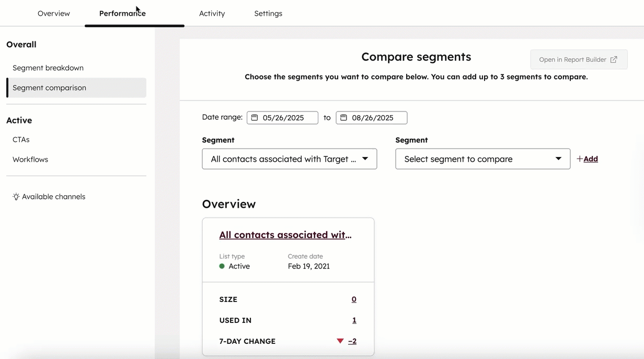The height and width of the screenshot is (359, 644).
Task: Switch to the Overview tab
Action: coord(53,13)
